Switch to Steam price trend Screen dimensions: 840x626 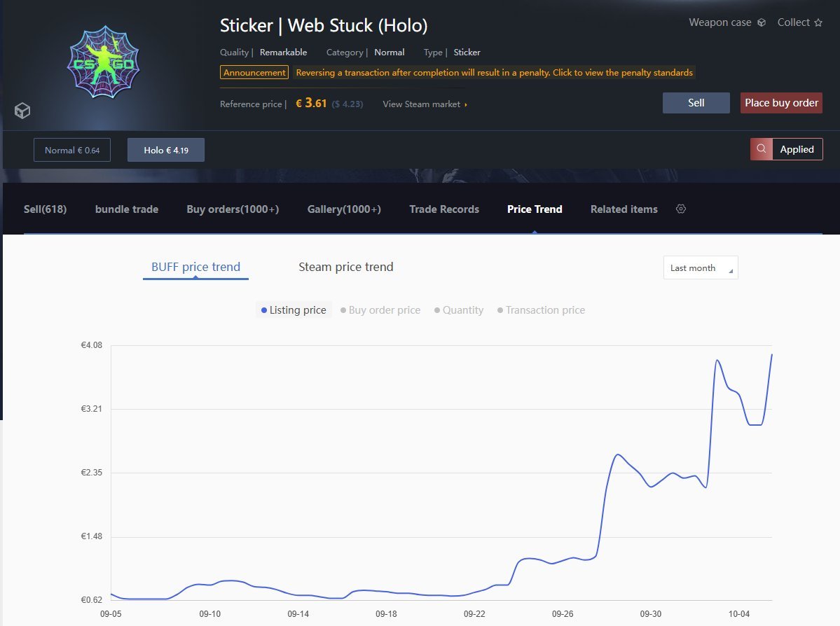345,267
